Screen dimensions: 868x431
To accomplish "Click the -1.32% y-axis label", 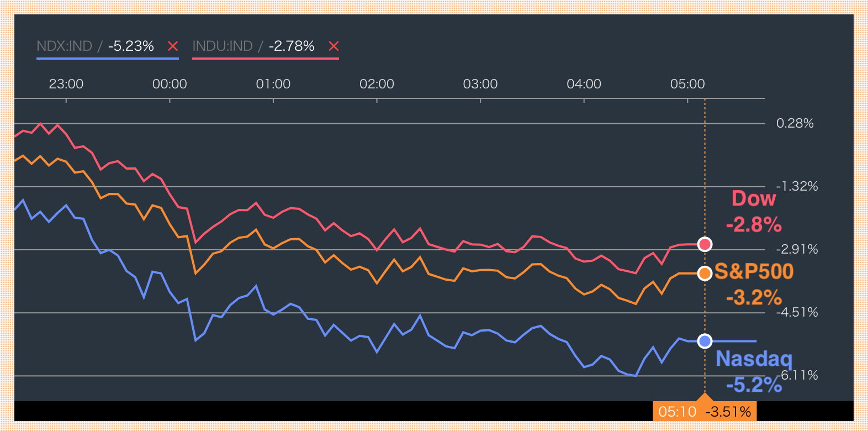I will click(x=797, y=186).
